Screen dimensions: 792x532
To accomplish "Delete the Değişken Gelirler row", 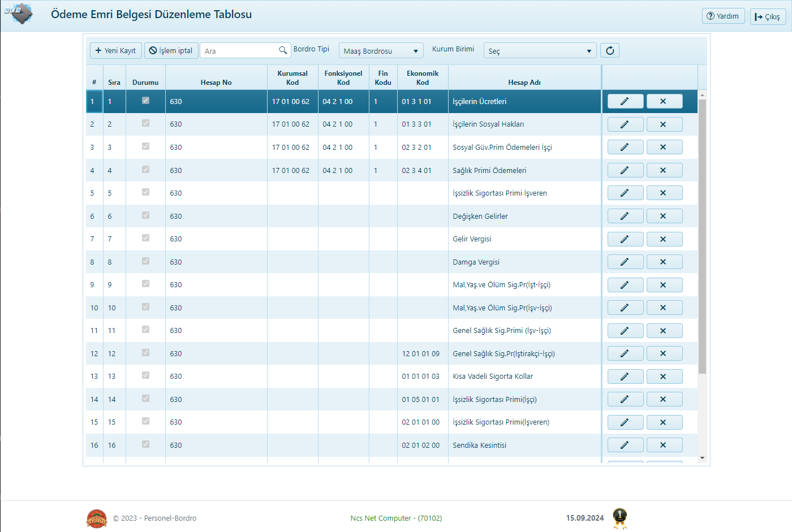I will coord(664,216).
